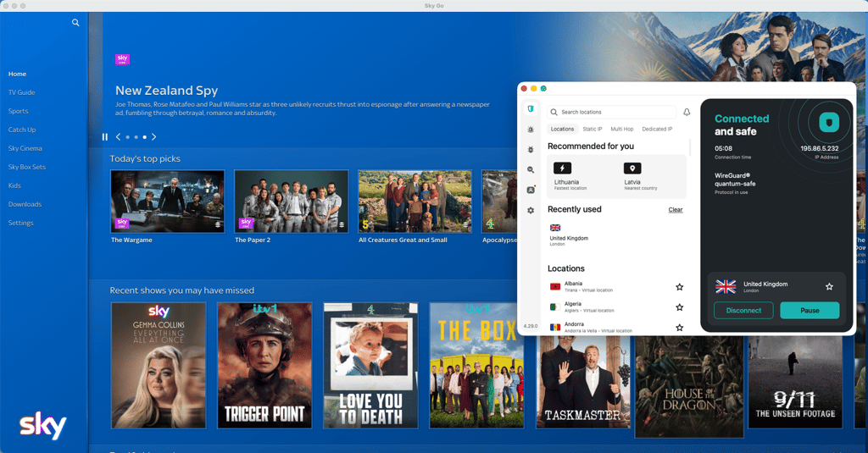868x453 pixels.
Task: Open Alternative ID person icon in VPN sidebar
Action: click(531, 190)
